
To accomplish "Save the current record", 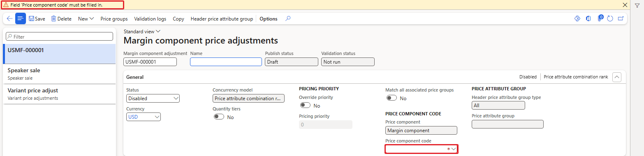I will point(37,18).
